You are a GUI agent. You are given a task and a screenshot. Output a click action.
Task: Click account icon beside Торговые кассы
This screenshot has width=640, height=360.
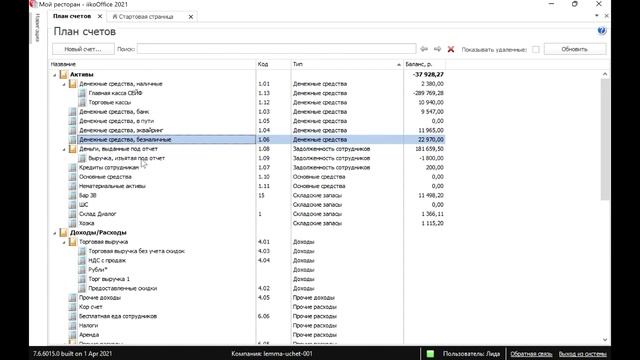coord(82,102)
